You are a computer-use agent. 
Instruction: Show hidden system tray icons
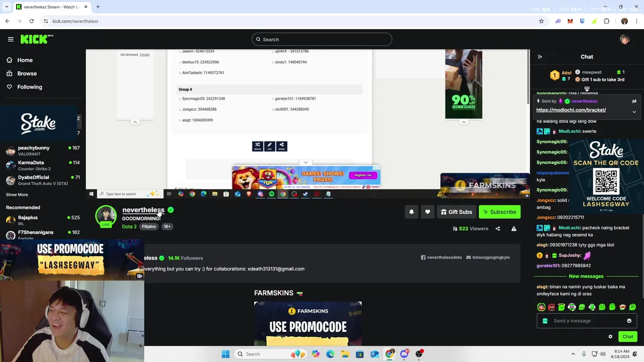[573, 354]
